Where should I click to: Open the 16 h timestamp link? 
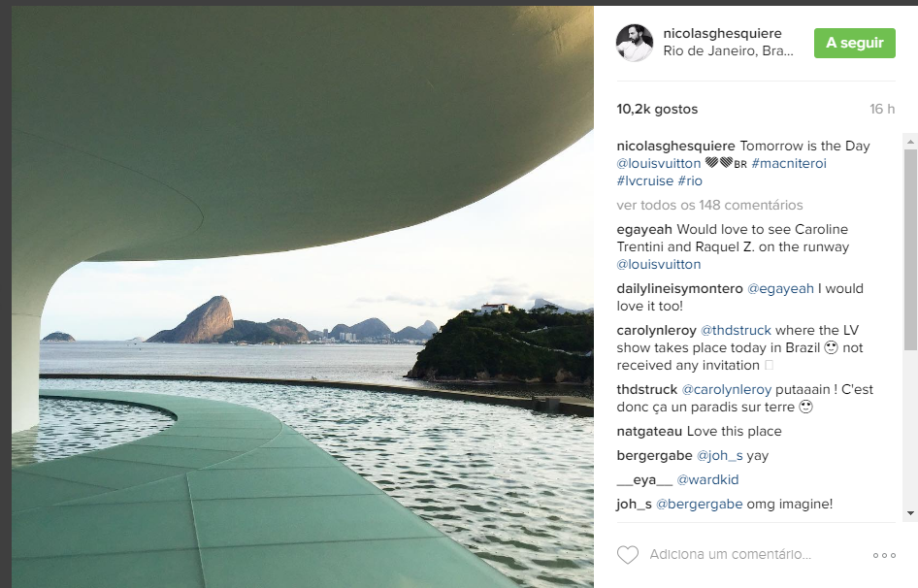882,109
